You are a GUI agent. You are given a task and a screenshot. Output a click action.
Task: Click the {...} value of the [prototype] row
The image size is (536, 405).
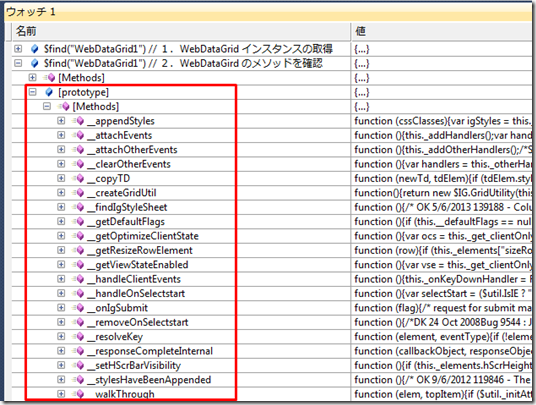pyautogui.click(x=362, y=92)
